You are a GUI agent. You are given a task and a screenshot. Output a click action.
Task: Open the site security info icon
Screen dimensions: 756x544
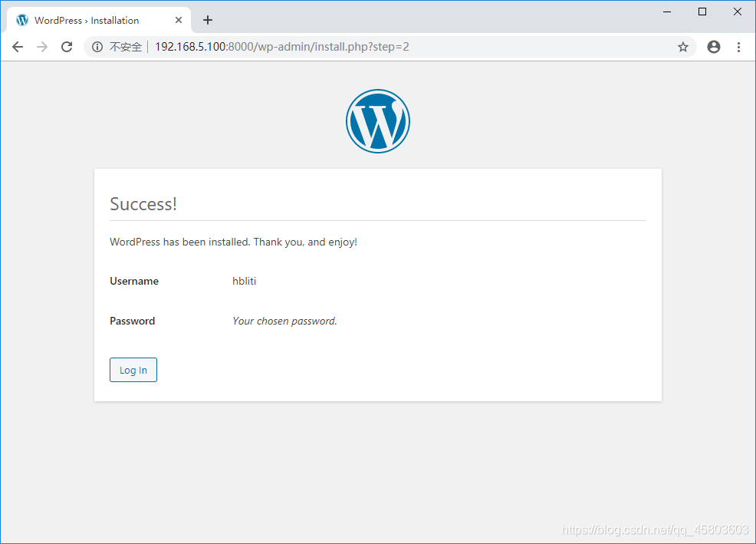(x=97, y=47)
